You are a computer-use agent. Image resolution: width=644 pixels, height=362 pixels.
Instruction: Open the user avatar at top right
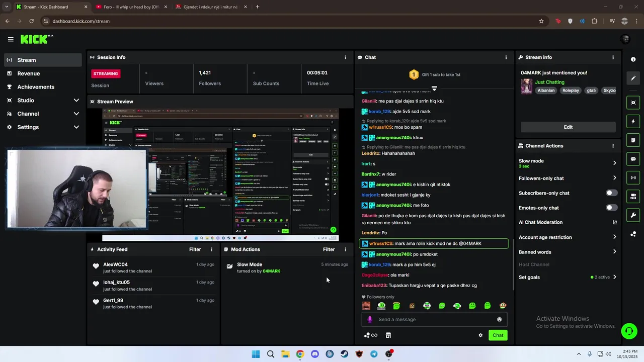point(625,39)
